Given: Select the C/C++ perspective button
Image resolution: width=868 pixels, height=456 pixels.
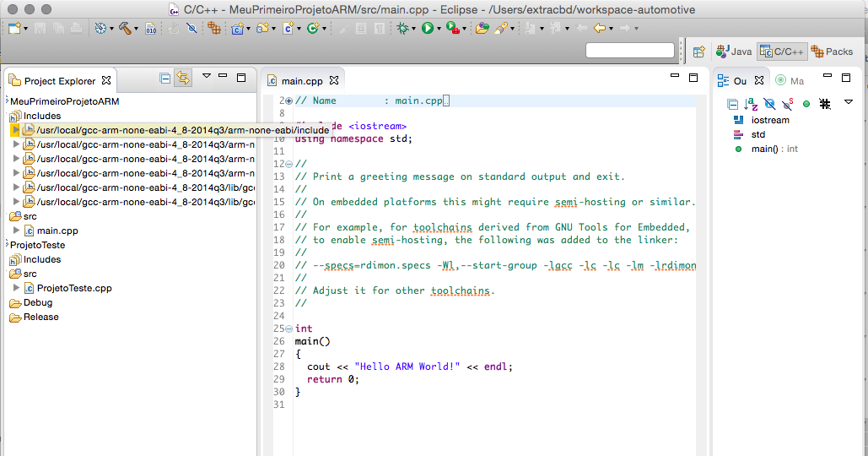Looking at the screenshot, I should coord(782,52).
